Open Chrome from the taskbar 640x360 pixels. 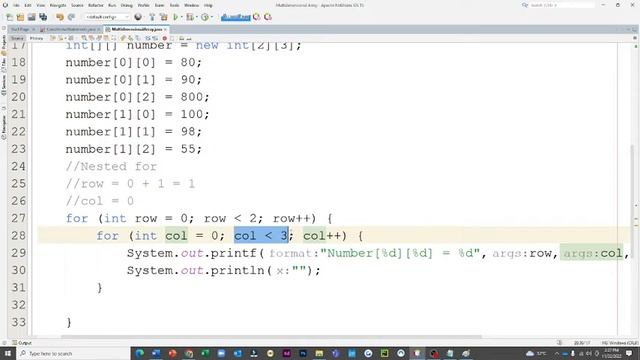(x=189, y=353)
